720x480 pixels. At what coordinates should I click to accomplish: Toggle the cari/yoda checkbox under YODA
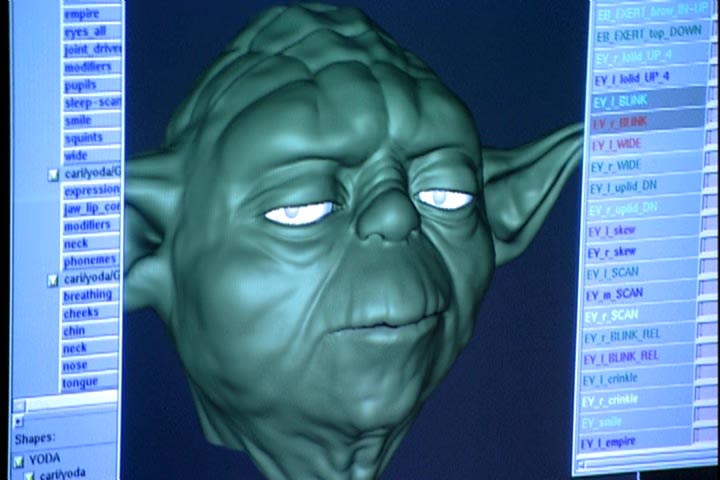[30, 476]
